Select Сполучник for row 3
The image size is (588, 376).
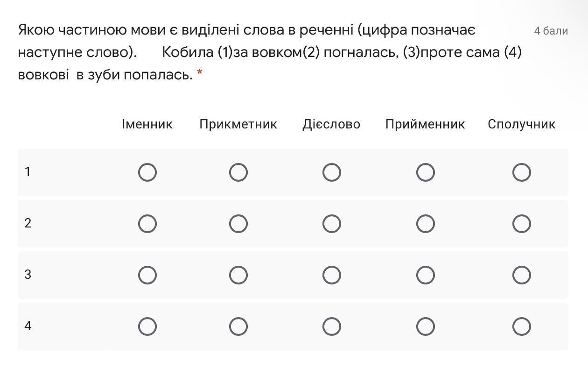pos(521,275)
